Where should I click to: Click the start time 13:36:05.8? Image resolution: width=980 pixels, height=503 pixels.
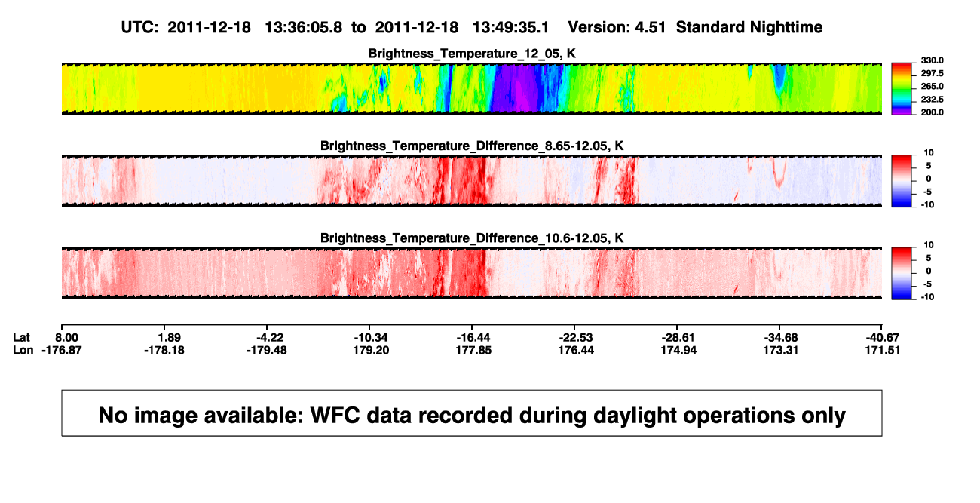(305, 28)
